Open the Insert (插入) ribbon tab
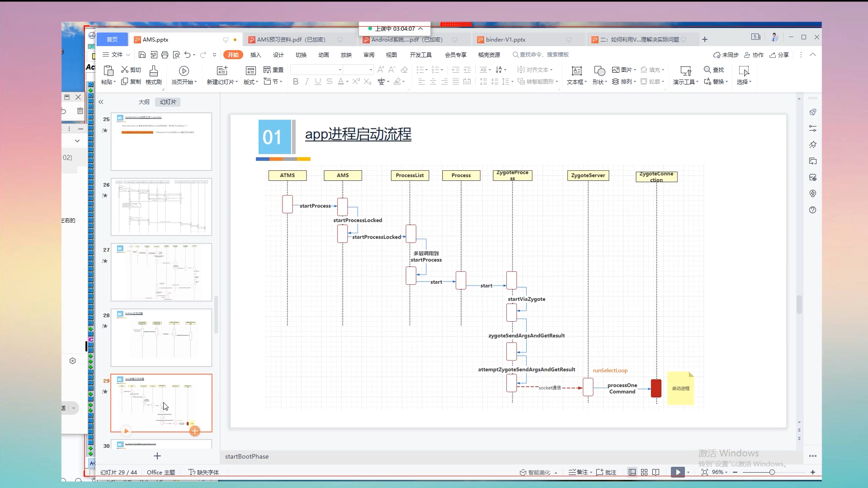This screenshot has width=868, height=488. (x=255, y=55)
